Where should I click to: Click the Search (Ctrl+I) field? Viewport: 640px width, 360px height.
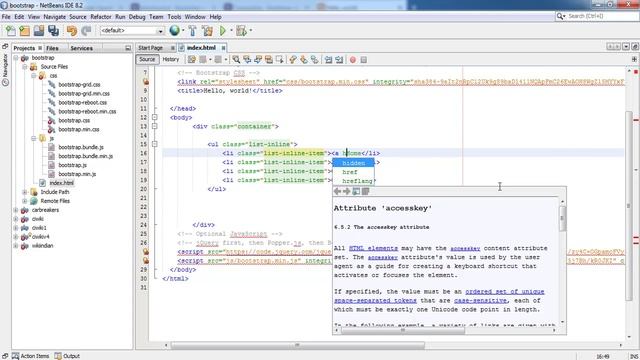(596, 16)
